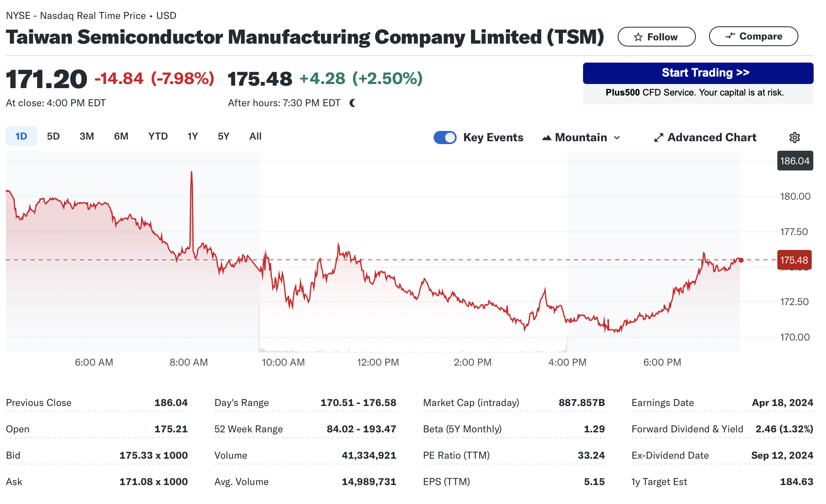The height and width of the screenshot is (504, 826).
Task: Toggle the Key Events switch off
Action: pos(445,138)
